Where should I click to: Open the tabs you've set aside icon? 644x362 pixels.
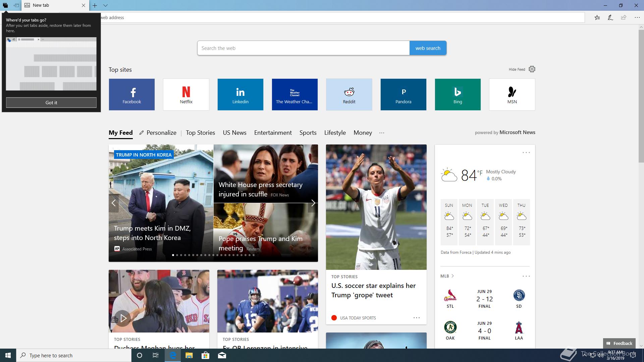coord(5,5)
